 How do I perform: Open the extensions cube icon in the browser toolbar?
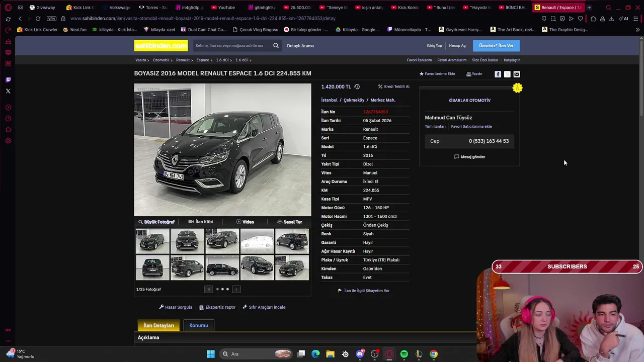click(593, 19)
